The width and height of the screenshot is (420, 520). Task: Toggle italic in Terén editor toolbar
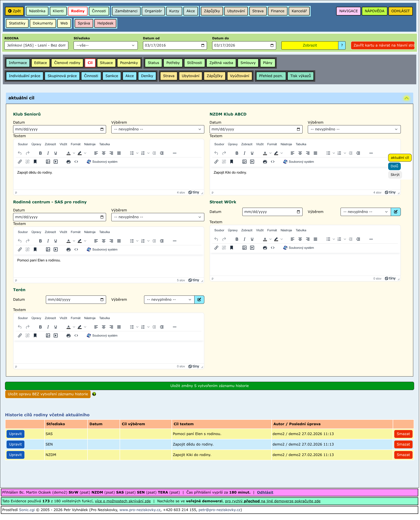[48, 327]
